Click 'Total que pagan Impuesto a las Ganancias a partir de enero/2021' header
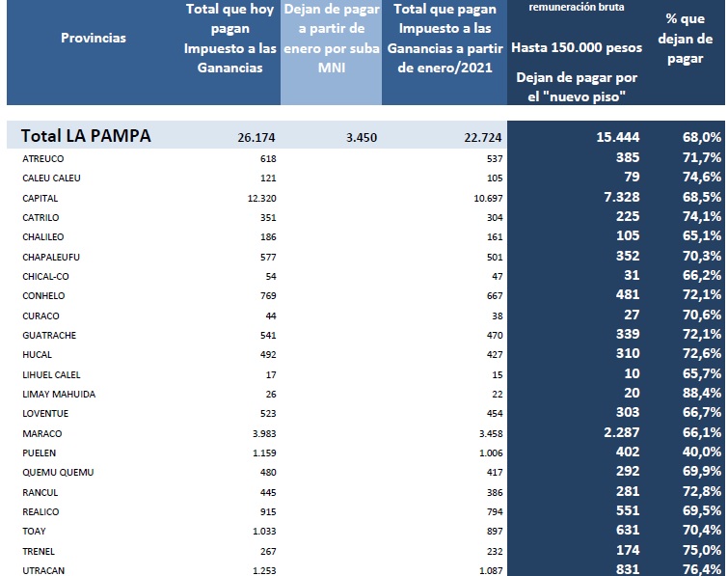Screen dimensions: 728x576 tap(445, 39)
